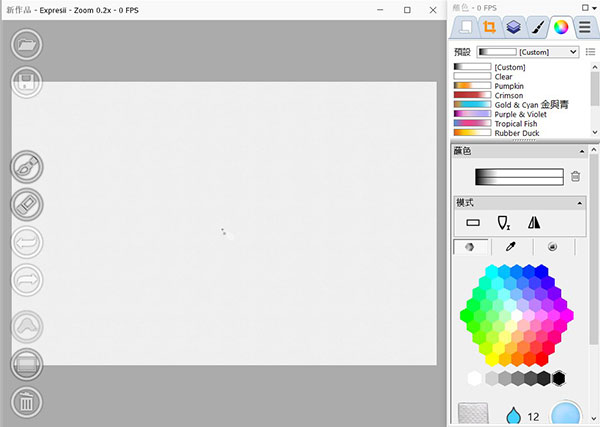Switch to the circular wheel picker tab

[552, 247]
